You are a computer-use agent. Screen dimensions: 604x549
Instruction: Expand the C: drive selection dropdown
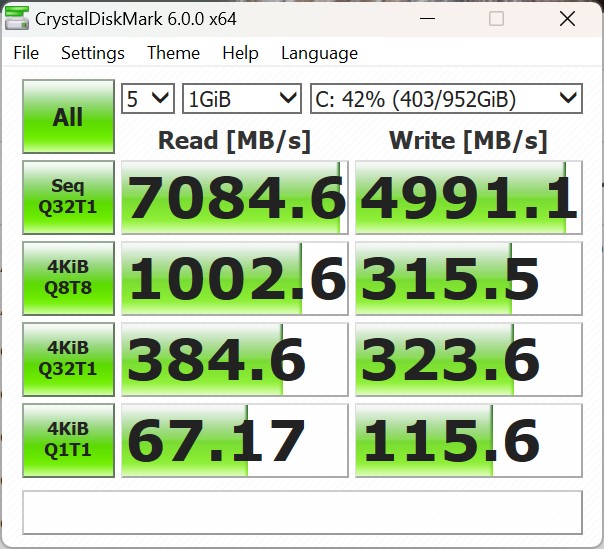tap(446, 99)
